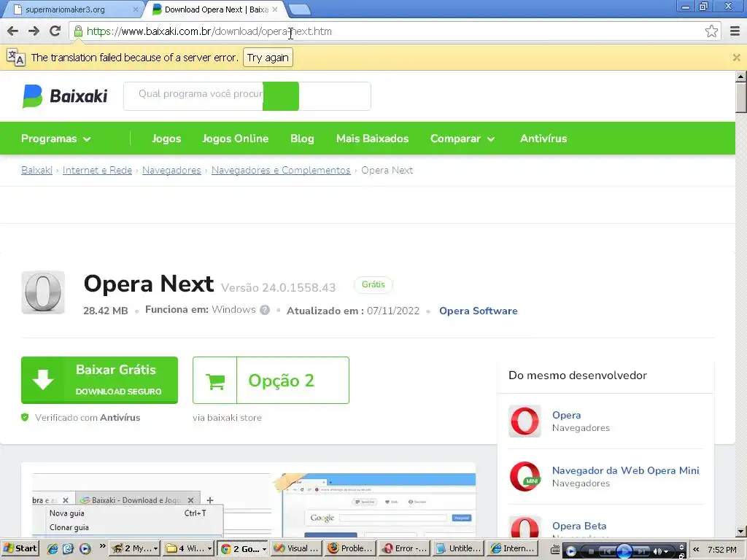Switch to Firefox 'Proble...' taskbar window

[351, 548]
